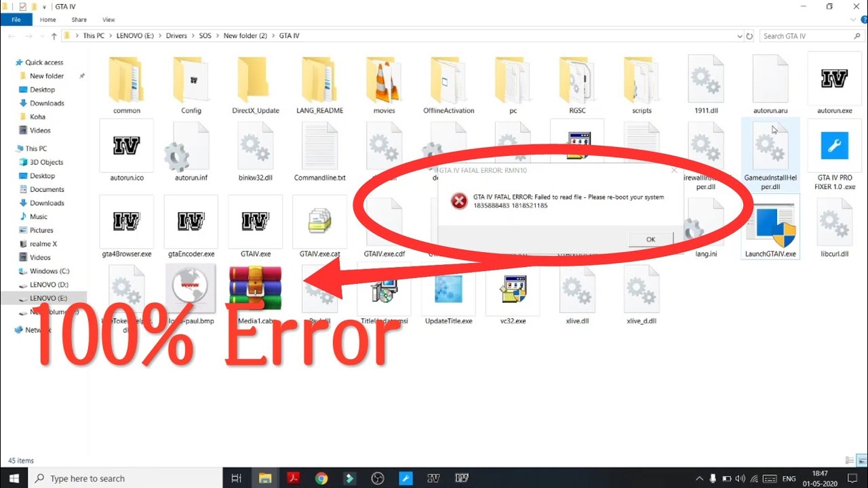Open File Explorer on the taskbar

pos(264,478)
